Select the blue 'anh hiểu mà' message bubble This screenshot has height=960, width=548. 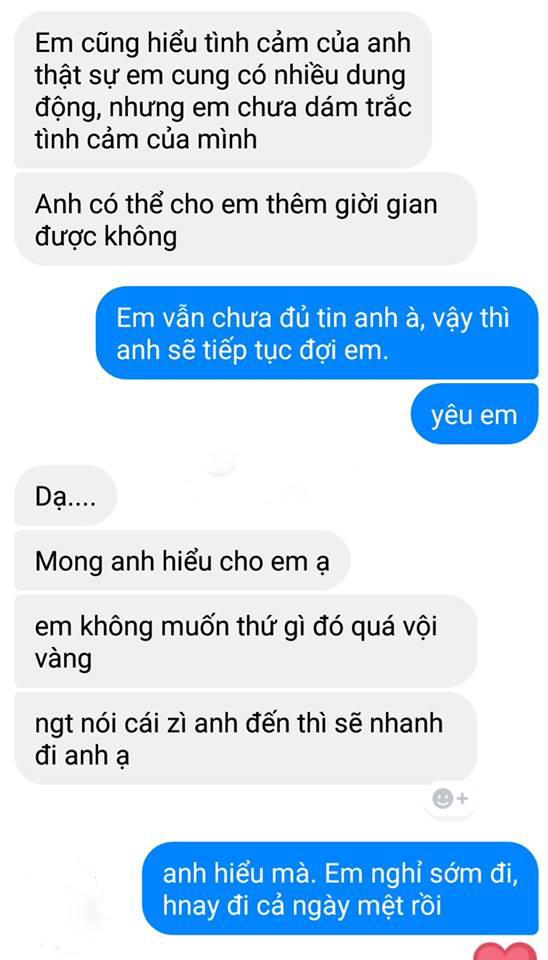tap(340, 887)
